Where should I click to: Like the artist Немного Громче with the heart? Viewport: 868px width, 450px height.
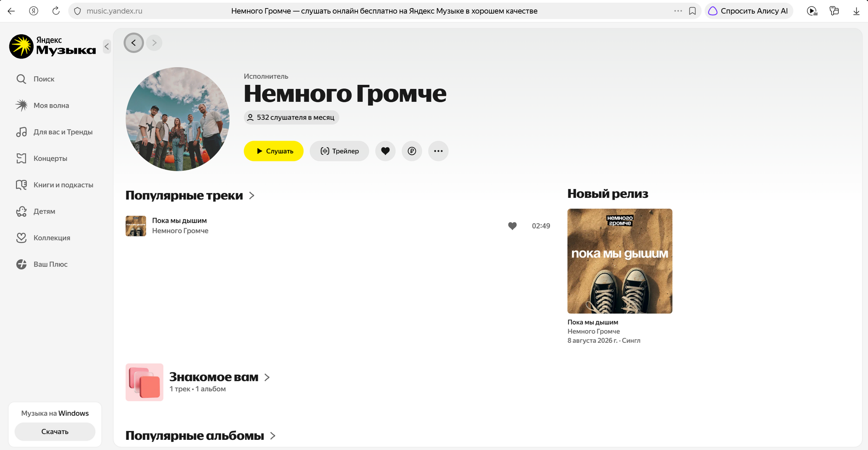385,151
